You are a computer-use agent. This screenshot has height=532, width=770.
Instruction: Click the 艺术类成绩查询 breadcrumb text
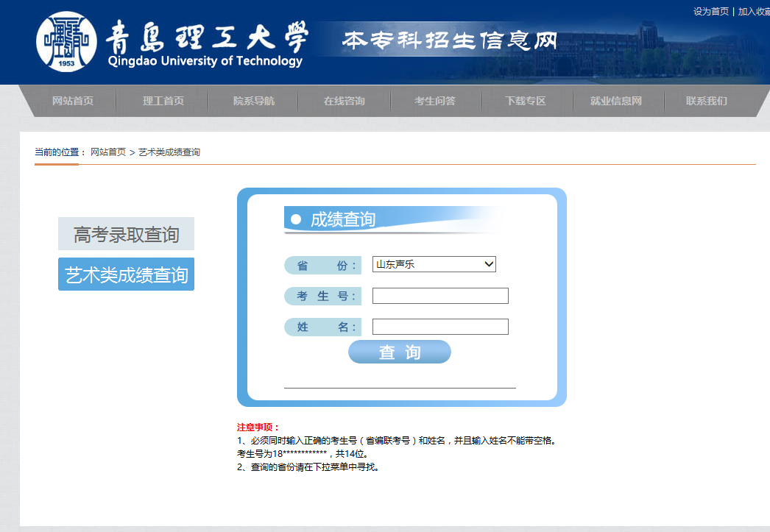[x=169, y=152]
